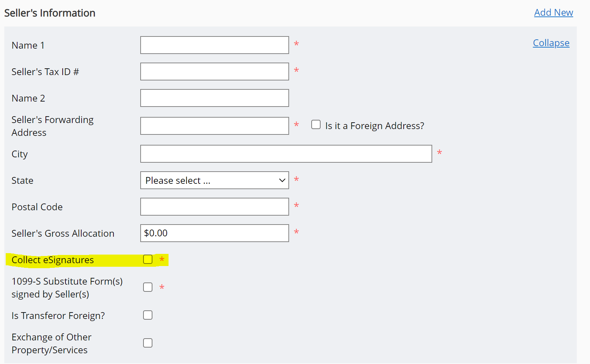Click the Seller's Information heading
The height and width of the screenshot is (364, 590).
pos(50,13)
